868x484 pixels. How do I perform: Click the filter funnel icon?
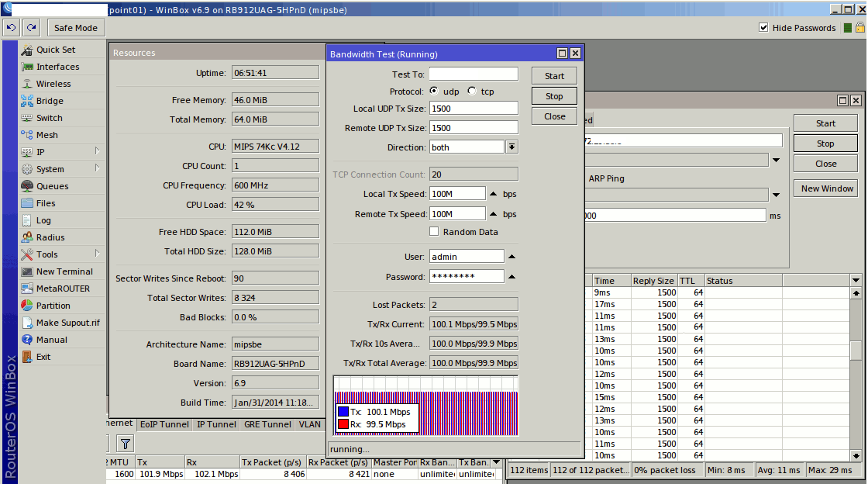126,443
